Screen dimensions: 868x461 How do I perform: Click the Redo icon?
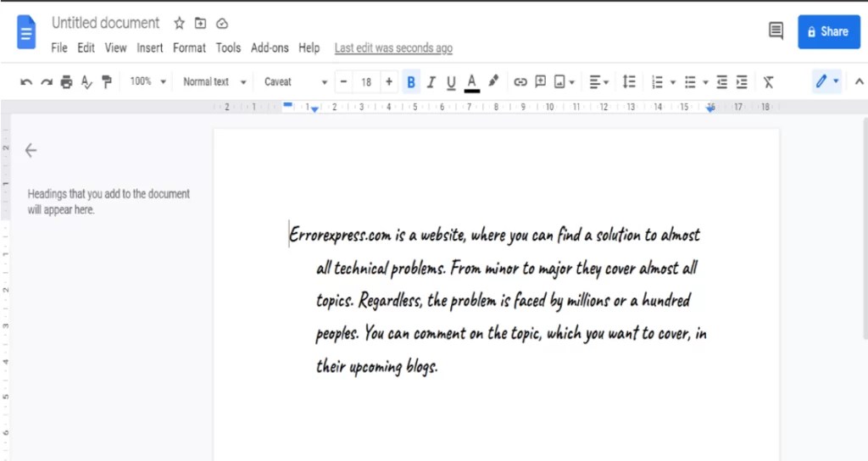[47, 82]
